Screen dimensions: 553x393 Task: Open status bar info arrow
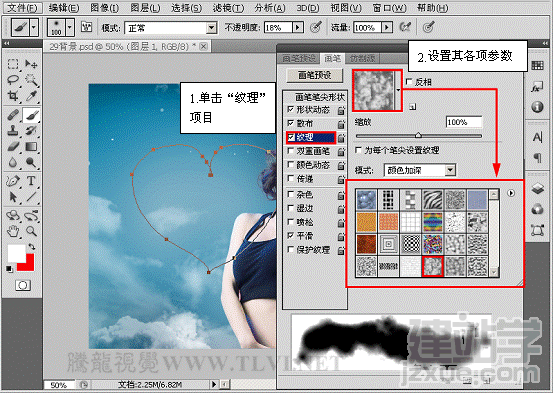(x=214, y=384)
